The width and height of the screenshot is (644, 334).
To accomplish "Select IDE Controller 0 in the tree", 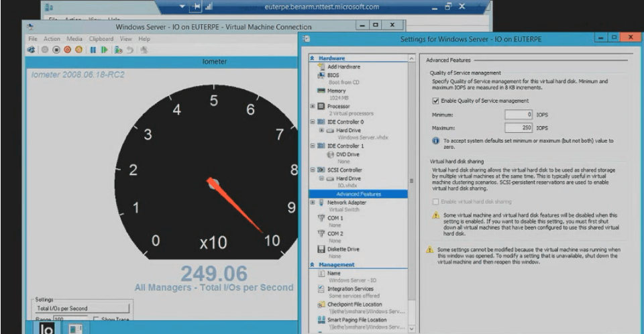I will pos(345,122).
